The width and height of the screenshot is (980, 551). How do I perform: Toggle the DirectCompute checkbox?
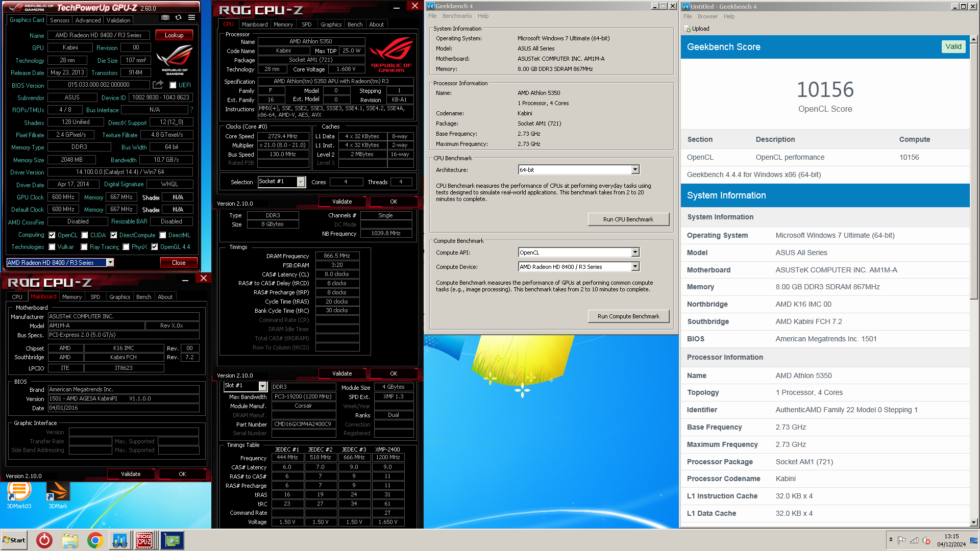[x=114, y=235]
